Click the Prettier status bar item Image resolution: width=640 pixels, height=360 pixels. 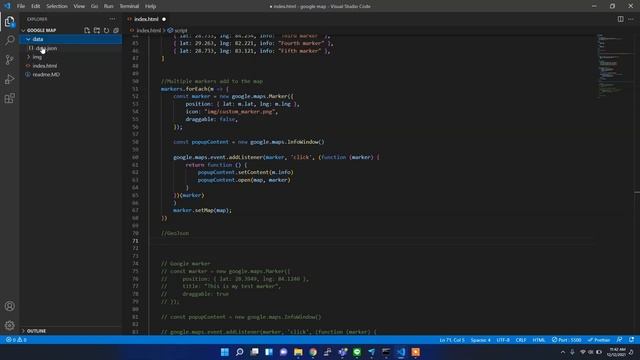click(599, 340)
